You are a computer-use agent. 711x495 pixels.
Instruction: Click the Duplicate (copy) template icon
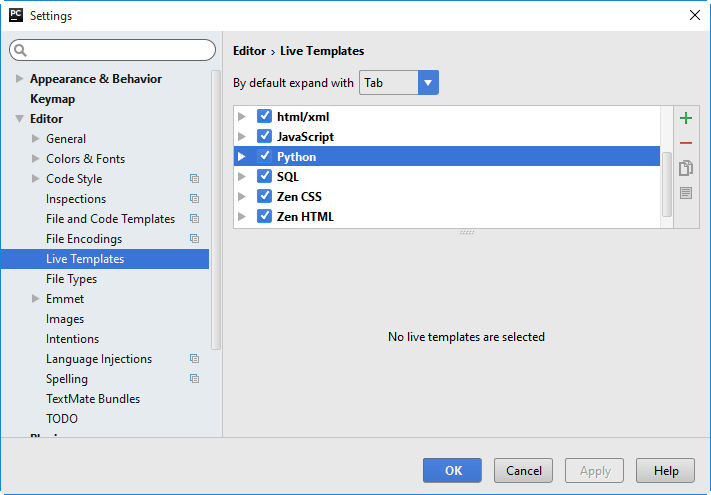[x=686, y=168]
